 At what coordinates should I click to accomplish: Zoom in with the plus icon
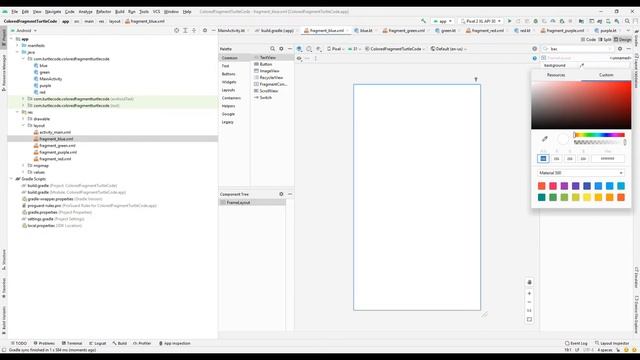tap(529, 293)
